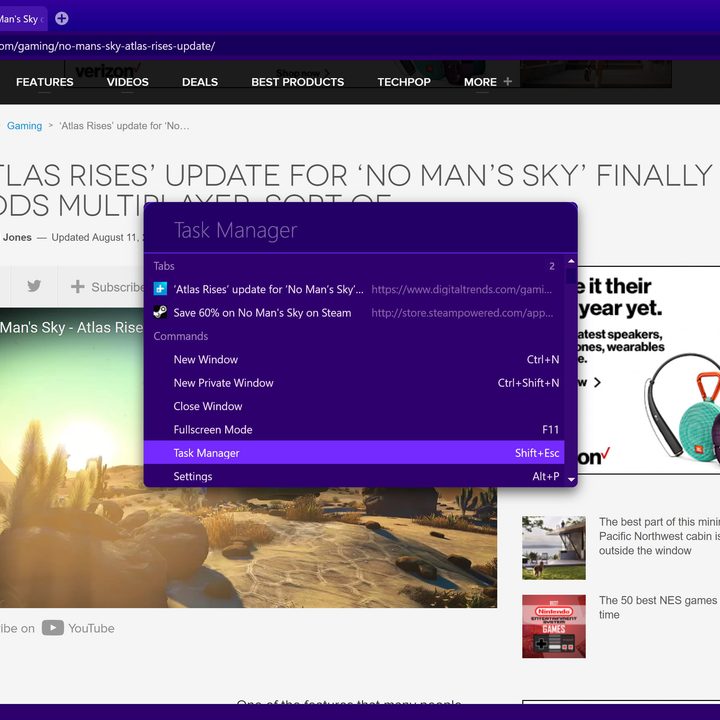Toggle Fullscreen Mode command
Image resolution: width=720 pixels, height=720 pixels.
point(213,430)
